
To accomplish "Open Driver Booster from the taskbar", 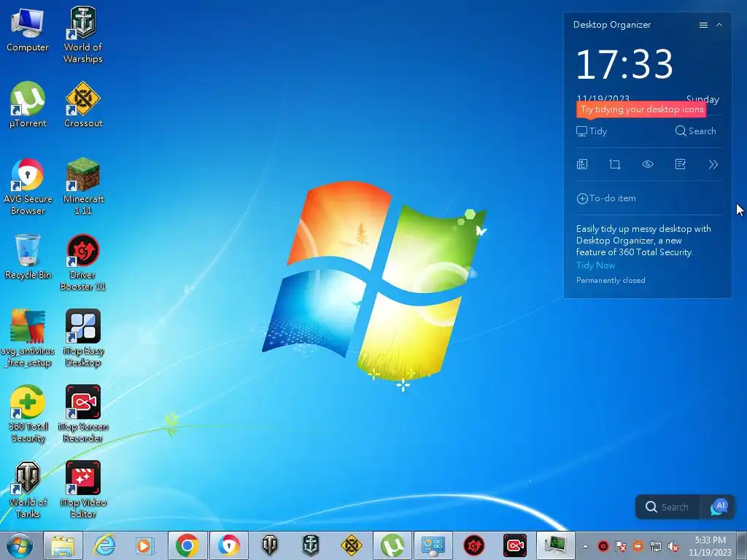I will pyautogui.click(x=474, y=545).
